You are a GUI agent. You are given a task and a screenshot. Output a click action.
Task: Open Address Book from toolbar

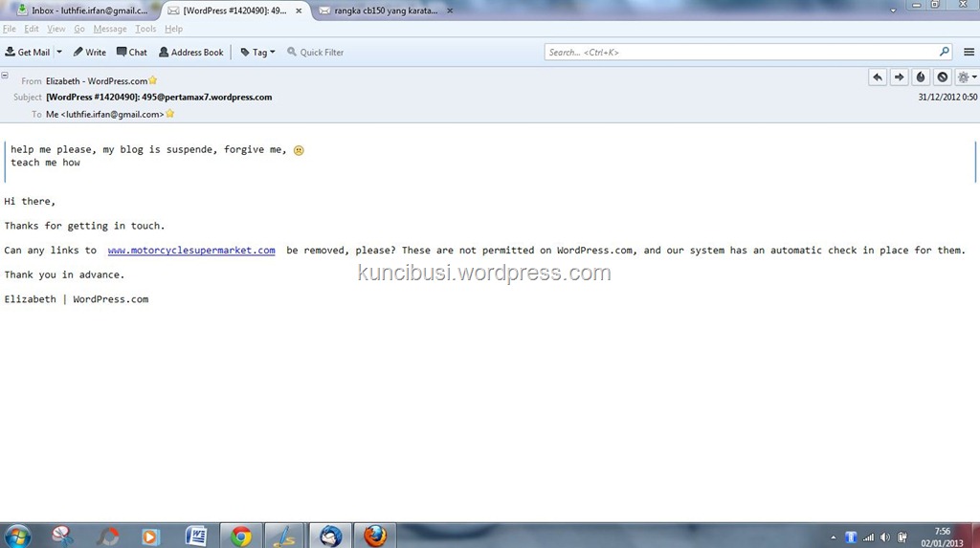point(190,53)
